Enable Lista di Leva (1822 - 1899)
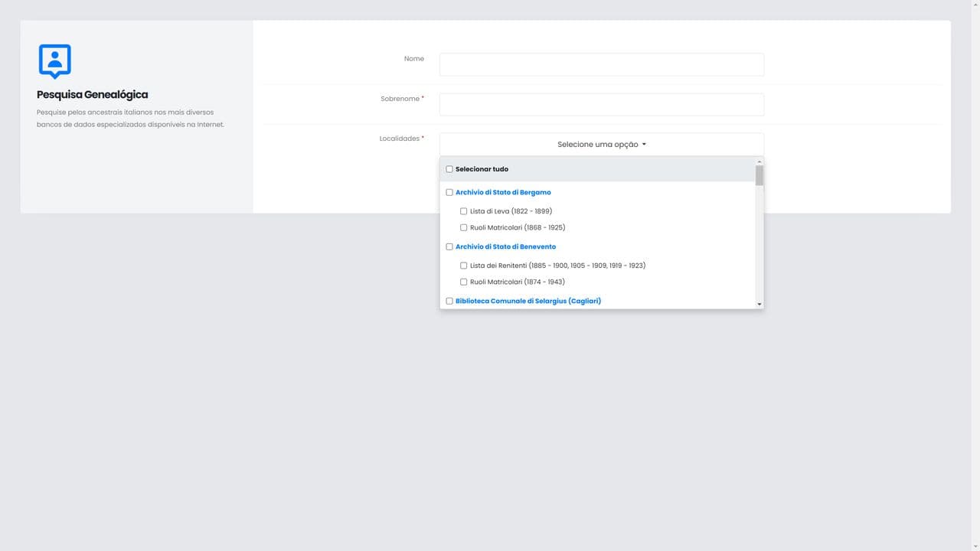This screenshot has height=551, width=980. click(x=463, y=211)
